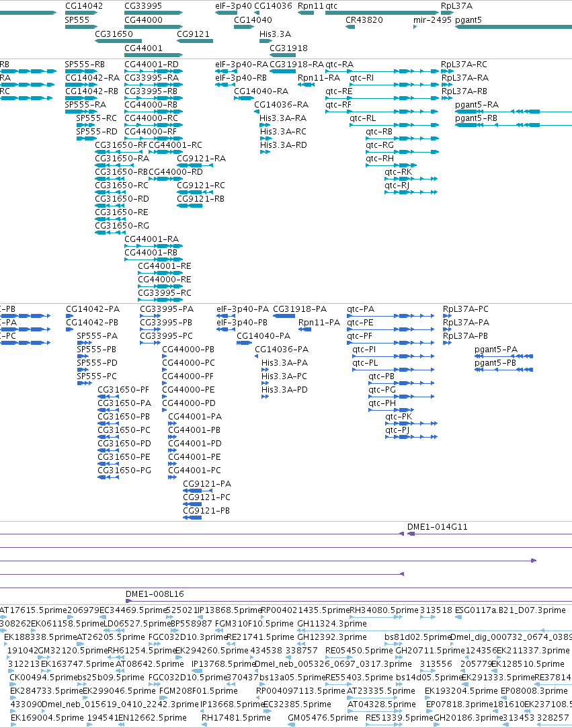The width and height of the screenshot is (572, 728).
Task: Click the RH17481.5prime EST label
Action: coord(237,718)
